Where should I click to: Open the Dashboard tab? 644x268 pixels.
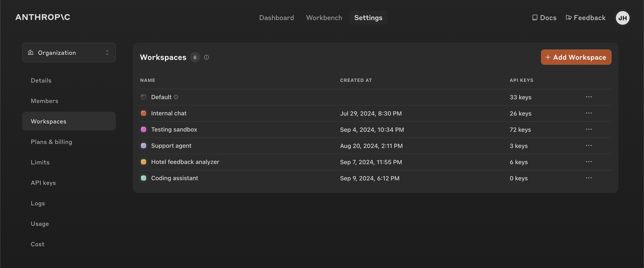click(x=276, y=17)
